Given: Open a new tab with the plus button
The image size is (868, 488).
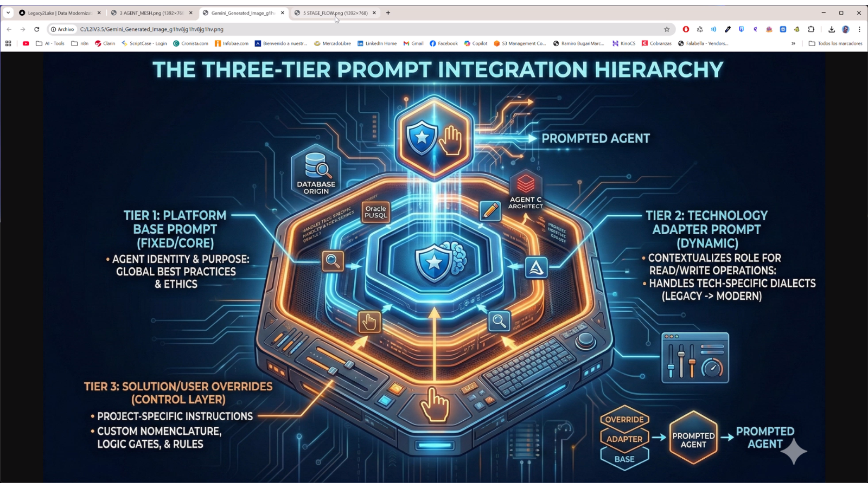Looking at the screenshot, I should 387,12.
